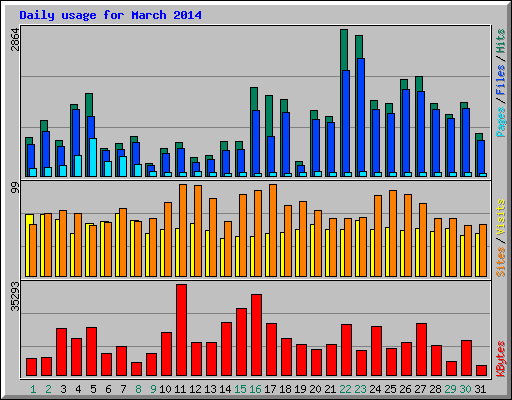Image resolution: width=512 pixels, height=400 pixels.
Task: Select day 15 on the x-axis
Action: coord(240,389)
